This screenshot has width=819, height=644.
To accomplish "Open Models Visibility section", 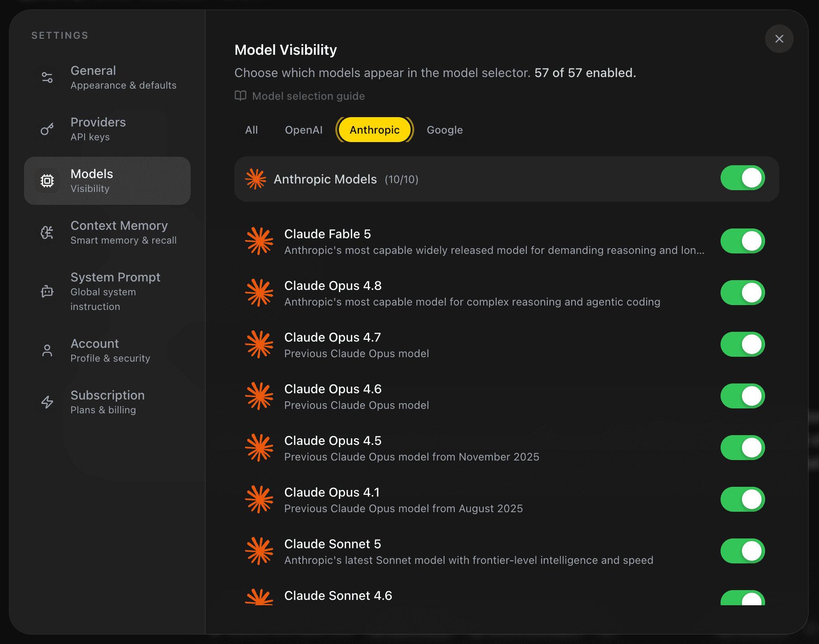I will (x=107, y=181).
